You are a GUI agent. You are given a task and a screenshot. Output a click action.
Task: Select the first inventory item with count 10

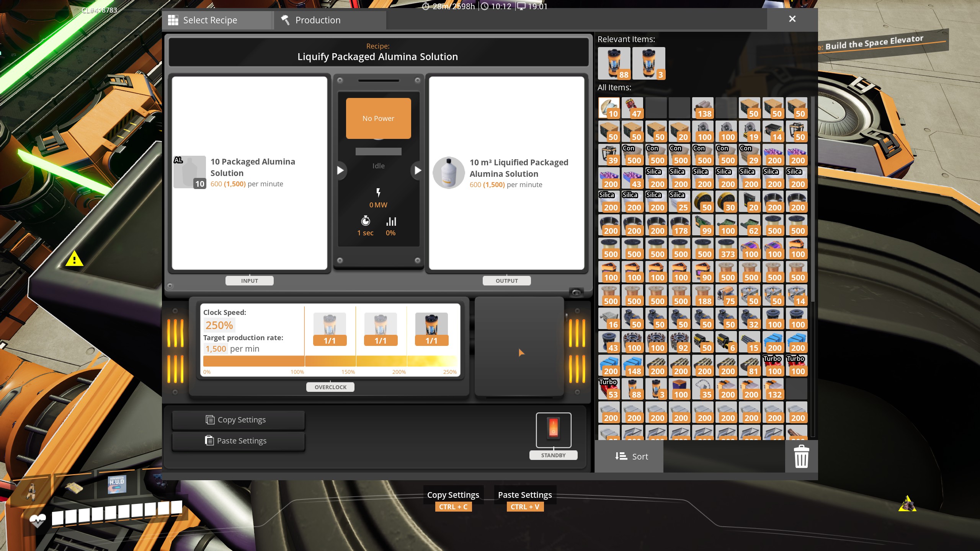609,108
